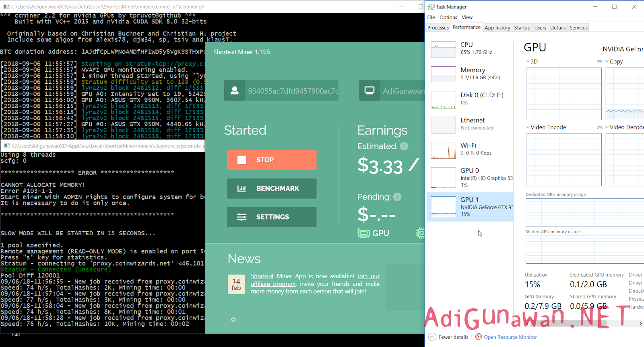The width and height of the screenshot is (644, 347).
Task: Click Fewer details in Task Manager
Action: [x=453, y=337]
